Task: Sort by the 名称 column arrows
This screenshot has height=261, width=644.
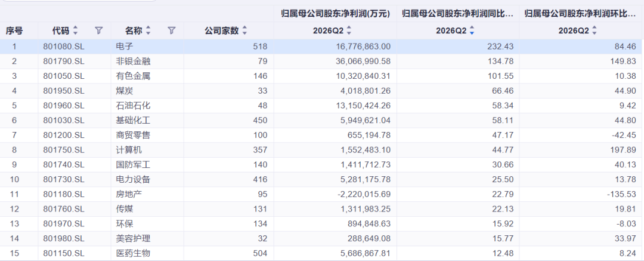Action: coord(148,30)
